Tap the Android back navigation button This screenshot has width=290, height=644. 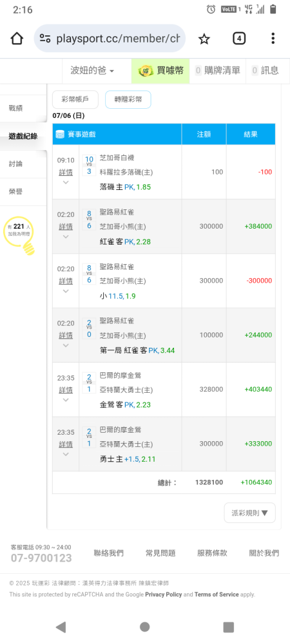61,627
